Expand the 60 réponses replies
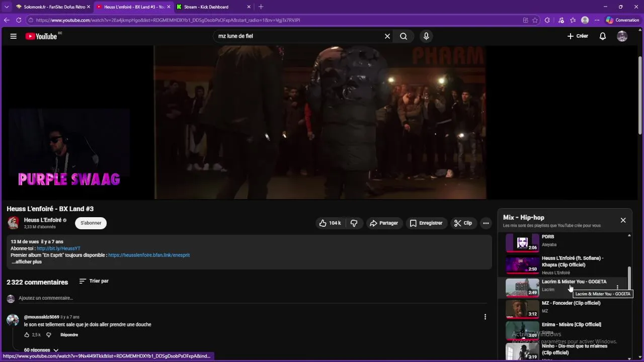This screenshot has width=644, height=362. pyautogui.click(x=41, y=350)
